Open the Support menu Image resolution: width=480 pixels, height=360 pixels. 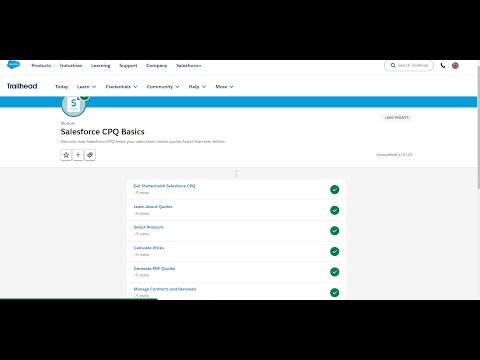pyautogui.click(x=128, y=66)
